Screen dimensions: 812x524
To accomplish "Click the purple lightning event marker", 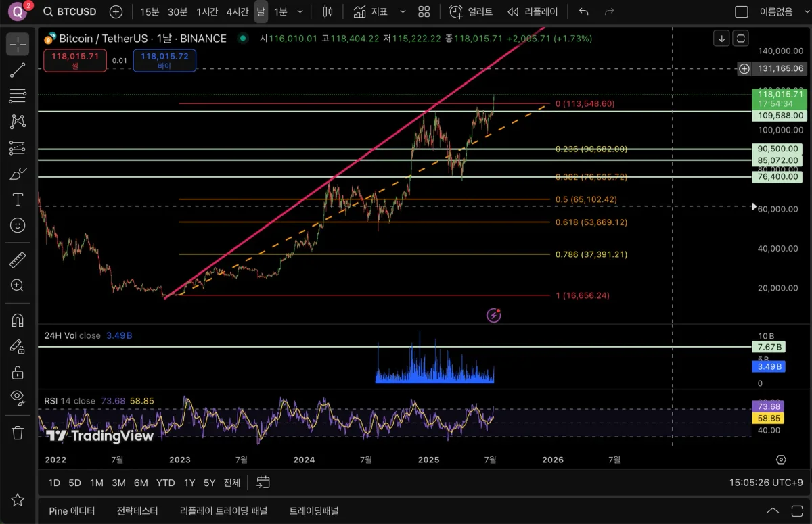I will pyautogui.click(x=494, y=315).
